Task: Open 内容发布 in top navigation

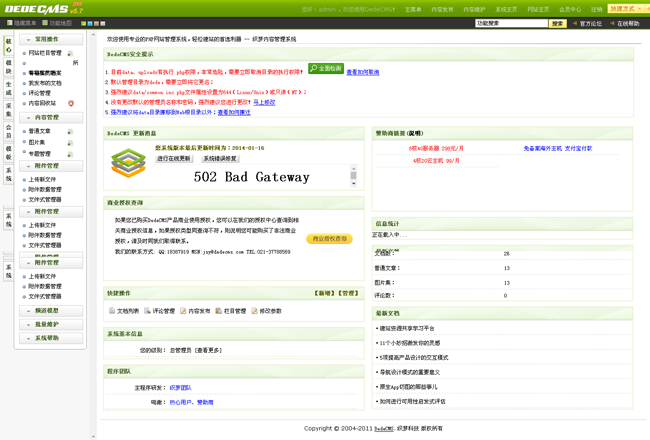Action: point(442,9)
